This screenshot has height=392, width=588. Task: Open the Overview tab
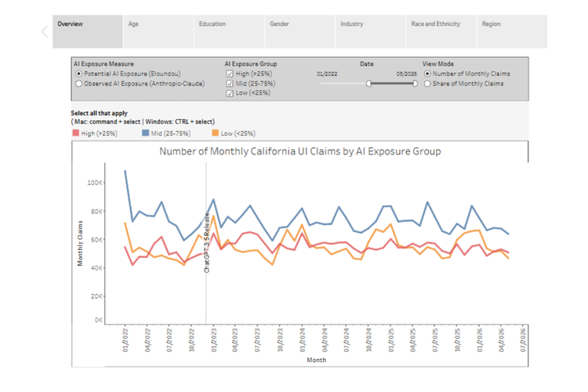87,31
